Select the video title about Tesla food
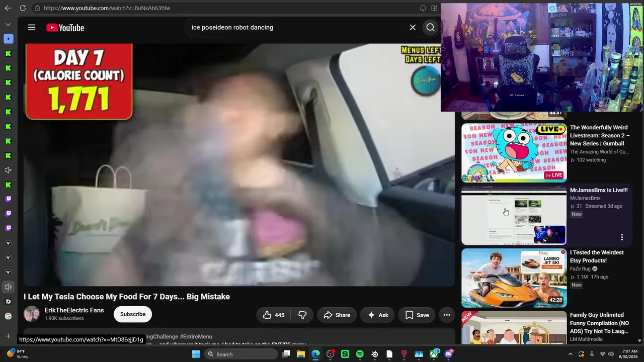Image resolution: width=644 pixels, height=362 pixels. (127, 297)
